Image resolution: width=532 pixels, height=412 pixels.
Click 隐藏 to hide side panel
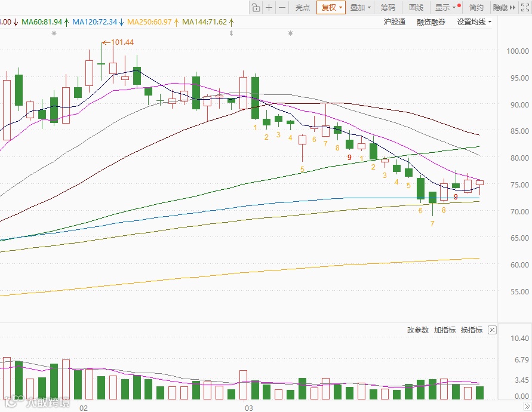coord(504,8)
